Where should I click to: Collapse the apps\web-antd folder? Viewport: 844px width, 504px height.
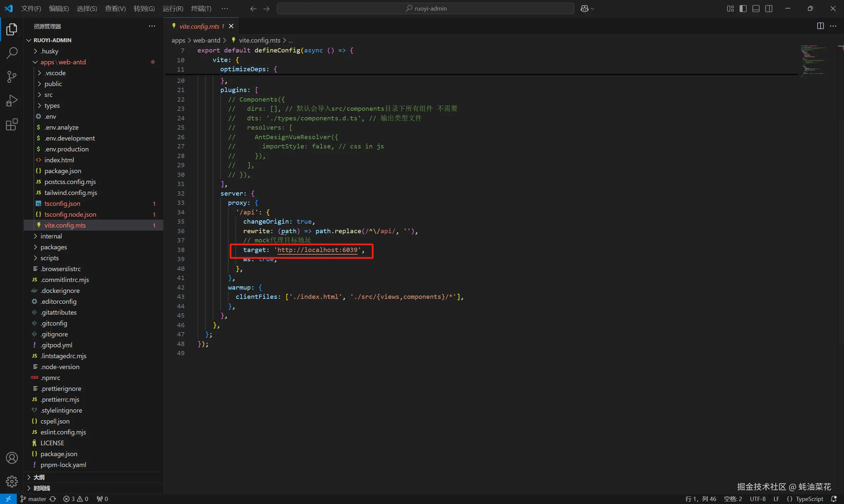[x=93, y=62]
